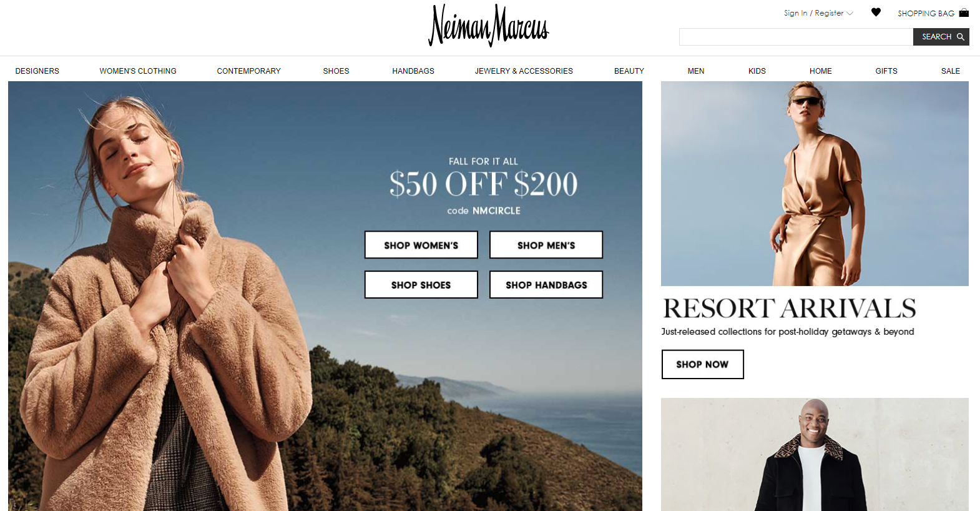Open the DESIGNERS menu
The image size is (980, 511).
(37, 71)
